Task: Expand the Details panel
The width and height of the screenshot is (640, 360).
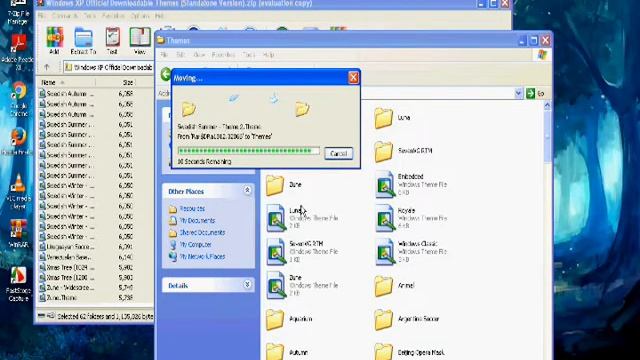Action: click(x=247, y=284)
